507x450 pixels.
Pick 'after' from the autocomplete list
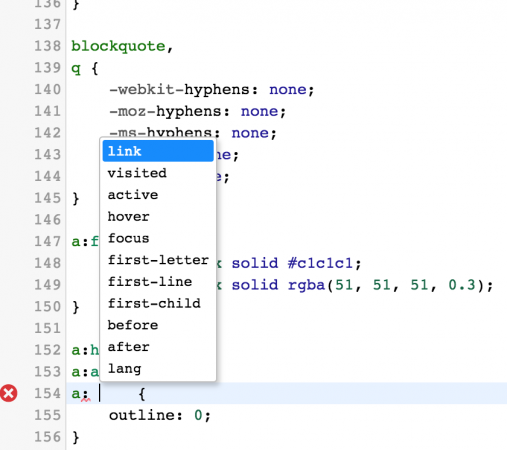pyautogui.click(x=158, y=347)
